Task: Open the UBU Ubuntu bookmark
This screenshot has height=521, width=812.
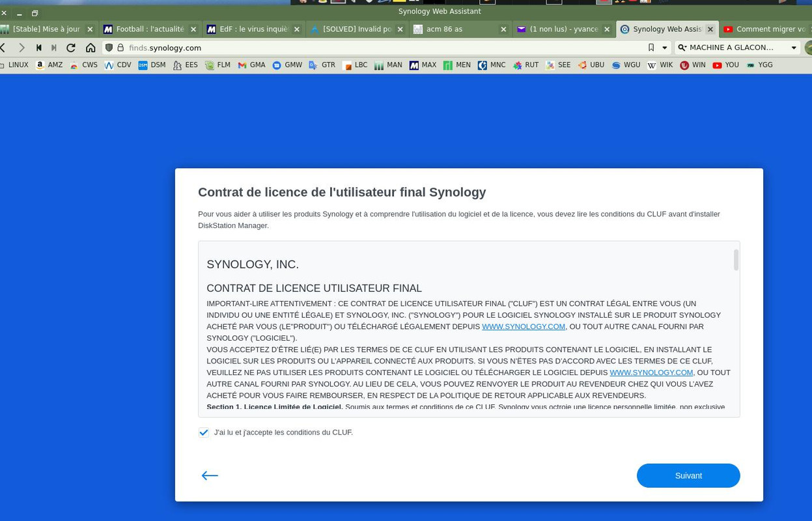Action: (591, 65)
